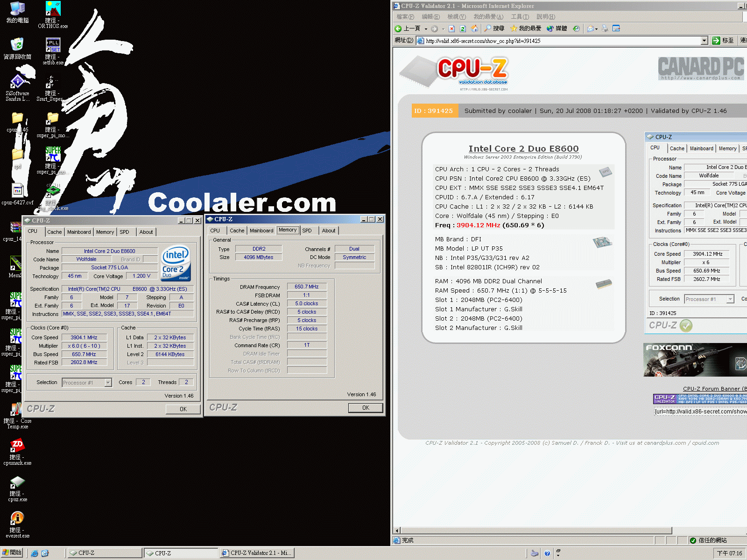Click the IE History icon
This screenshot has height=560, width=747.
pyautogui.click(x=577, y=28)
